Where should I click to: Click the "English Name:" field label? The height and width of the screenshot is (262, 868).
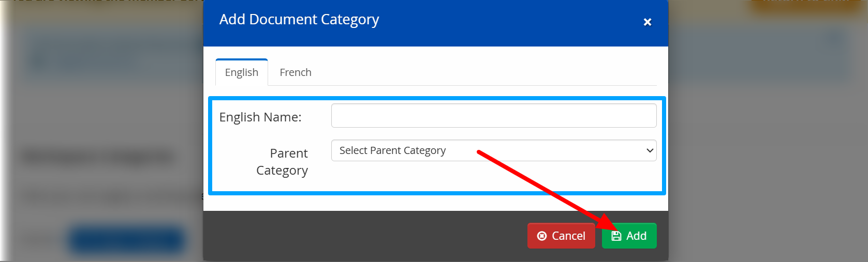tap(260, 117)
